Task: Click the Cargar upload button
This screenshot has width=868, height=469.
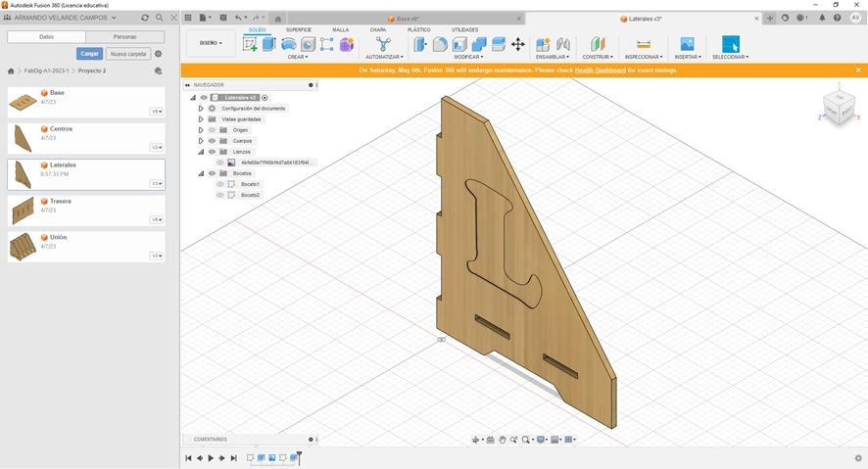Action: (x=89, y=54)
